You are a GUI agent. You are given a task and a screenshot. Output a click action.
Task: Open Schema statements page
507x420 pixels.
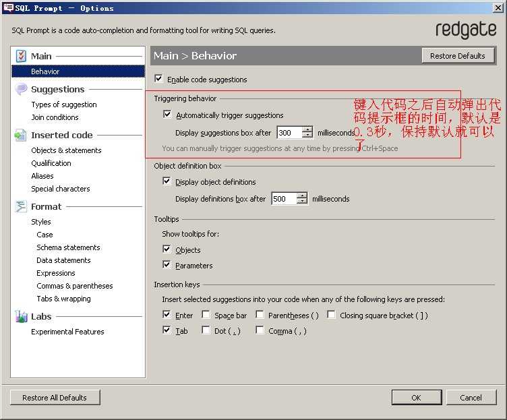[68, 247]
